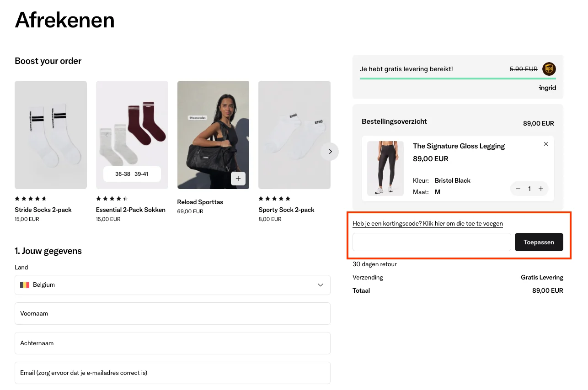Select size 39-41 for Essential socks
This screenshot has width=588, height=390.
141,174
